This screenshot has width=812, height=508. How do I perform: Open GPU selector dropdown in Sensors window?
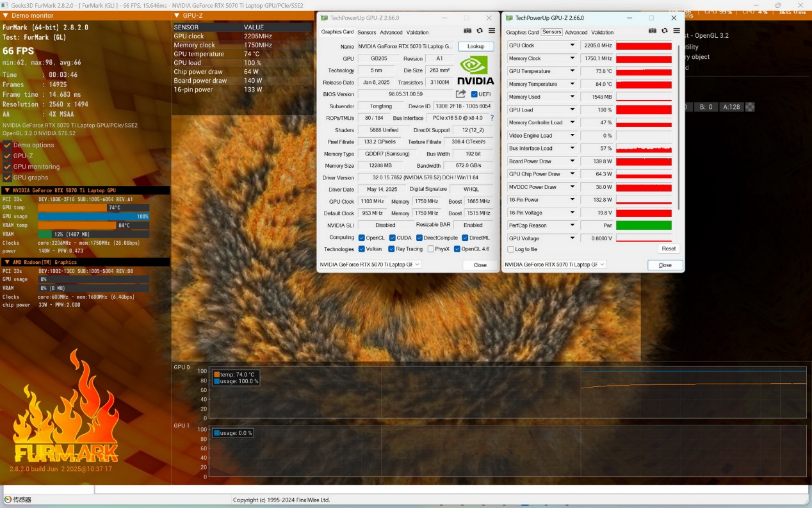[x=555, y=265]
